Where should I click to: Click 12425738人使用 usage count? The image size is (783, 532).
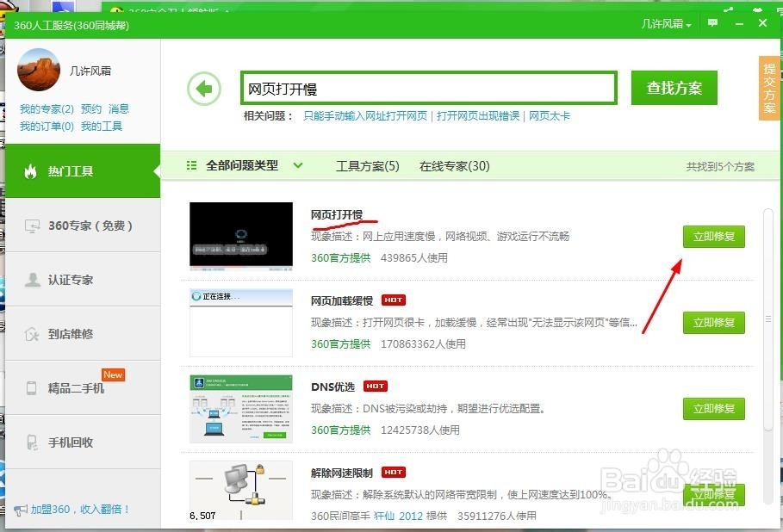[x=420, y=430]
